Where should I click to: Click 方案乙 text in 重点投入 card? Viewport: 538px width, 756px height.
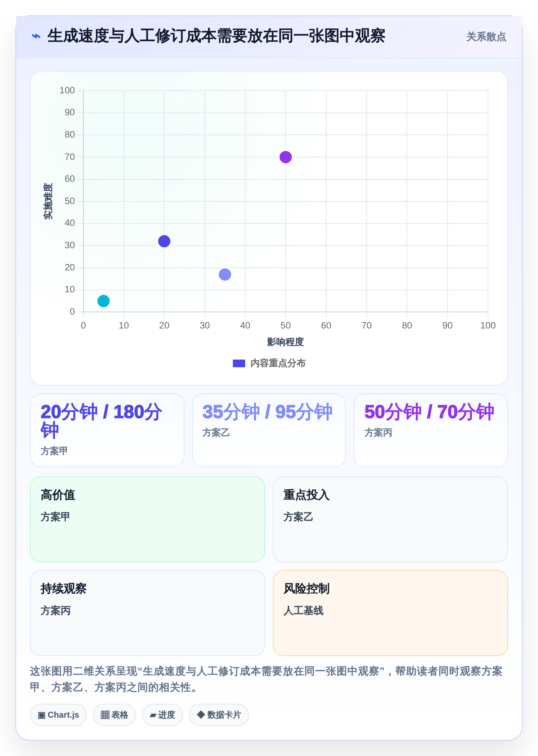click(x=298, y=517)
